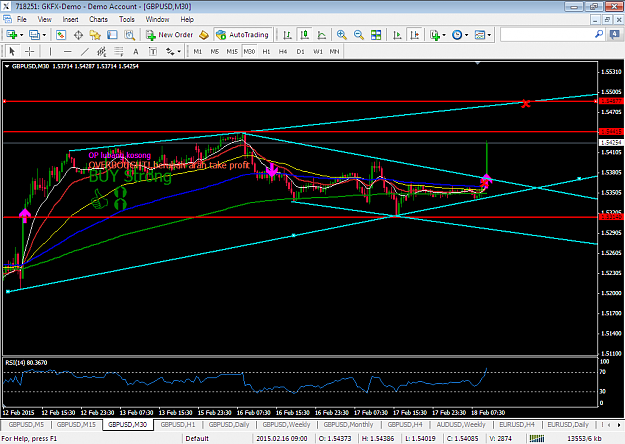This screenshot has width=625, height=444.
Task: Switch to MN timeframe
Action: click(x=334, y=51)
